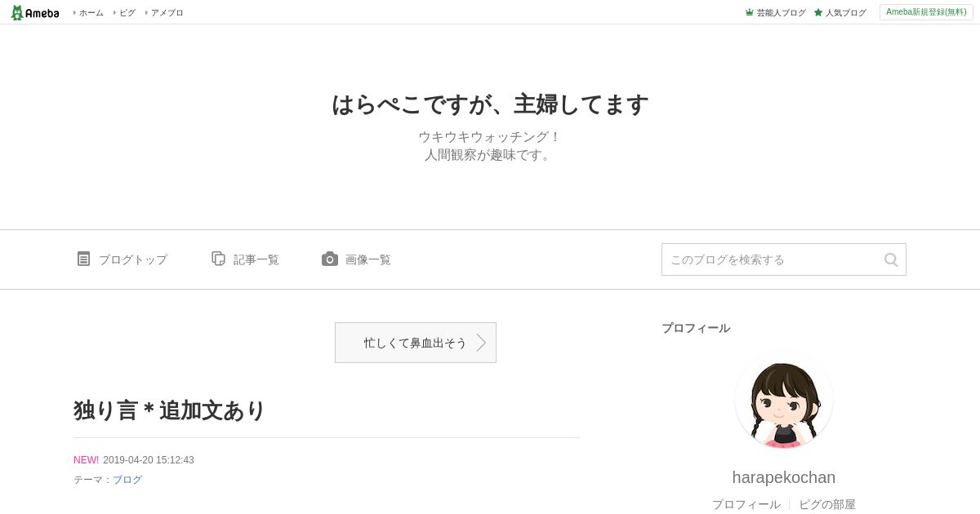Image resolution: width=980 pixels, height=514 pixels.
Task: Click the magnifier search icon
Action: (x=891, y=259)
